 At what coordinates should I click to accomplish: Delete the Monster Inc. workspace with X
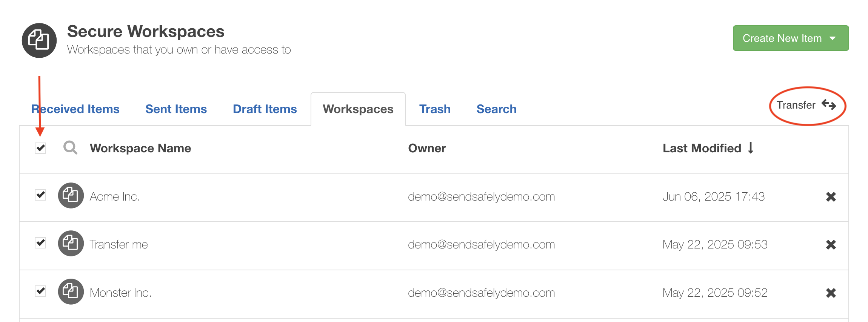click(x=831, y=293)
